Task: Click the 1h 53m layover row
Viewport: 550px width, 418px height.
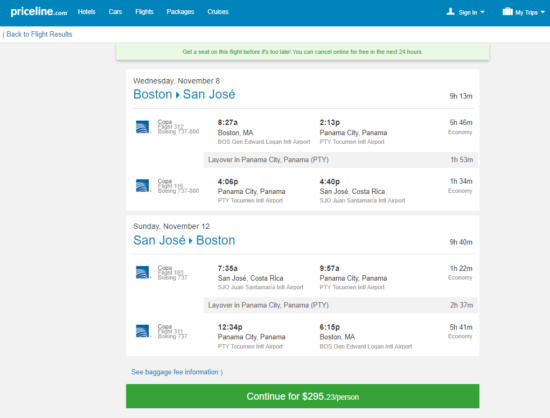Action: 340,160
